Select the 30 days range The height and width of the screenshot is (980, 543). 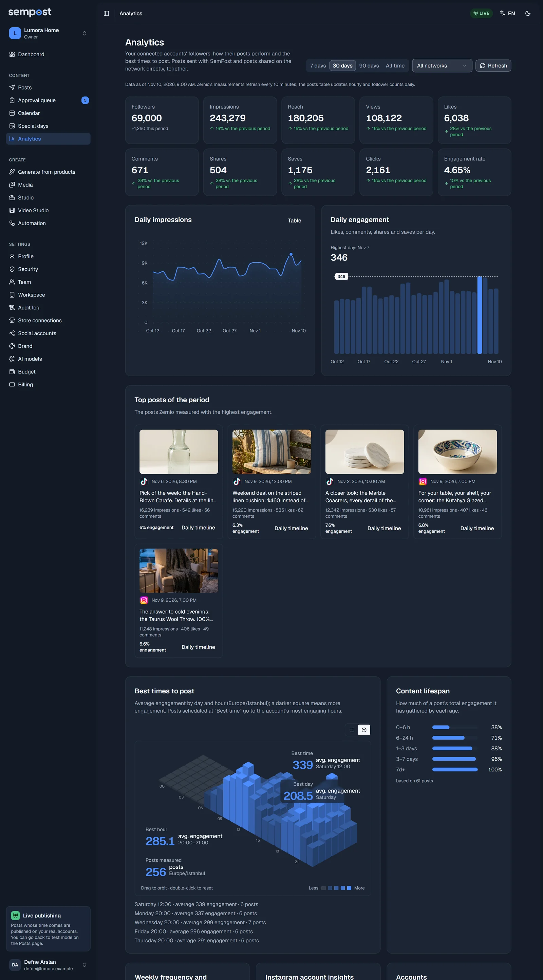(x=342, y=66)
